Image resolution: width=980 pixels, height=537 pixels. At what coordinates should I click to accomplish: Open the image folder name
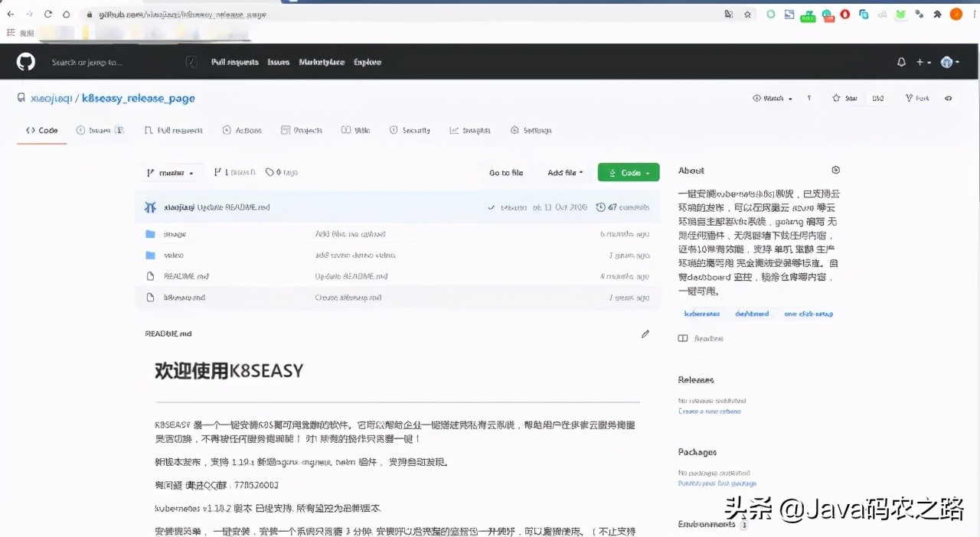tap(175, 234)
